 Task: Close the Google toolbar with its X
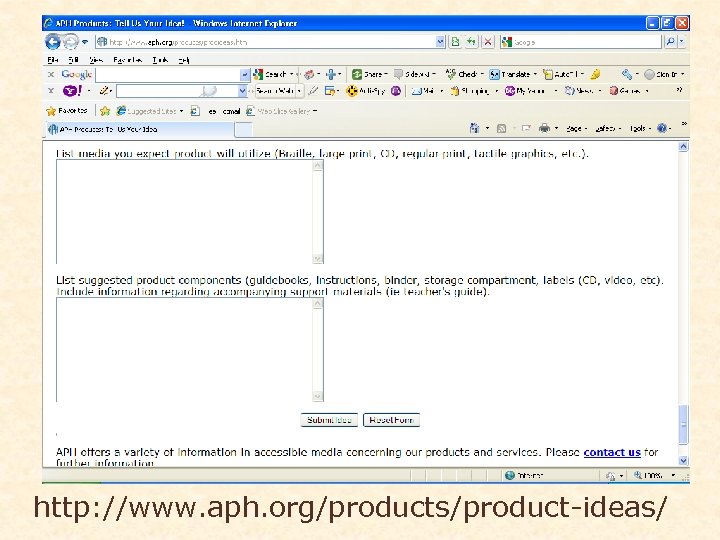tap(51, 74)
